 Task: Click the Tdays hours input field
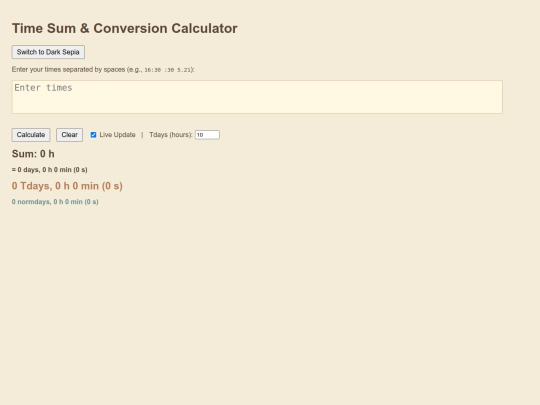[x=207, y=135]
